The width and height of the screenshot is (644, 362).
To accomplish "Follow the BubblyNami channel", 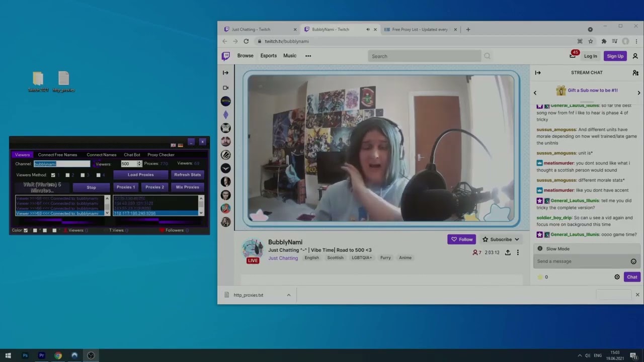I will (x=461, y=239).
